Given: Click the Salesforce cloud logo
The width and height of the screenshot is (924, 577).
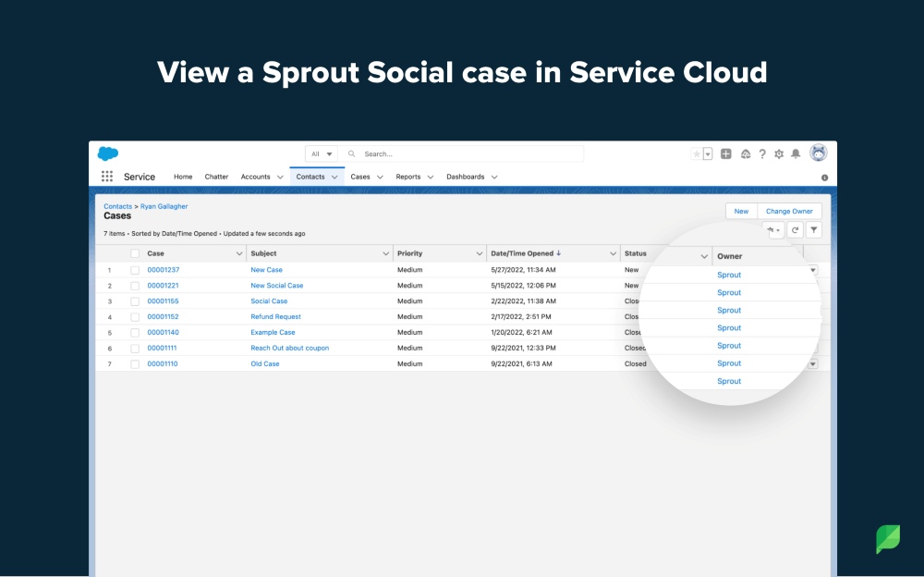Looking at the screenshot, I should (x=108, y=153).
